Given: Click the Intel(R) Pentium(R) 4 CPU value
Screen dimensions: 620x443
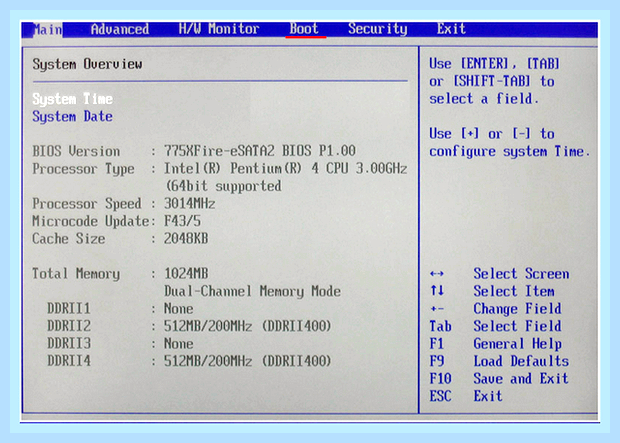Looking at the screenshot, I should 285,168.
